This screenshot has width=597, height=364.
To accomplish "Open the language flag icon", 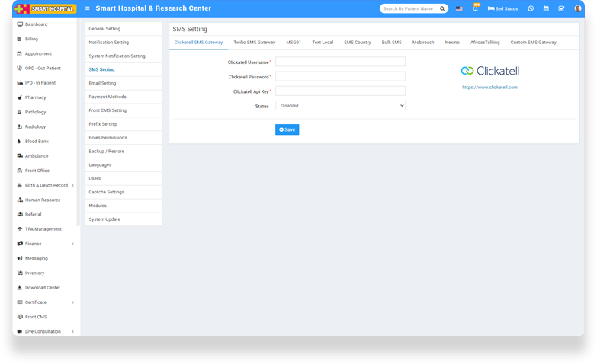I will (459, 8).
